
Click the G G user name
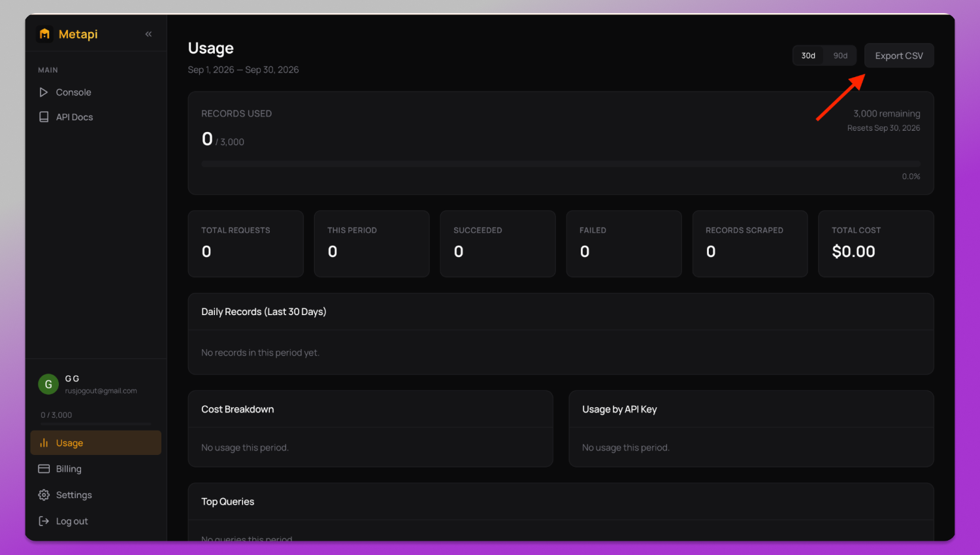(x=72, y=378)
